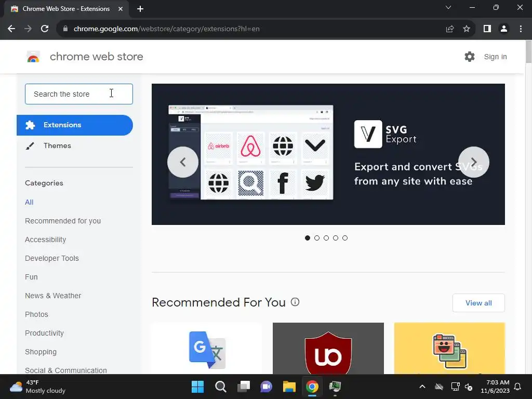
Task: Click the Search the store field
Action: pos(79,94)
